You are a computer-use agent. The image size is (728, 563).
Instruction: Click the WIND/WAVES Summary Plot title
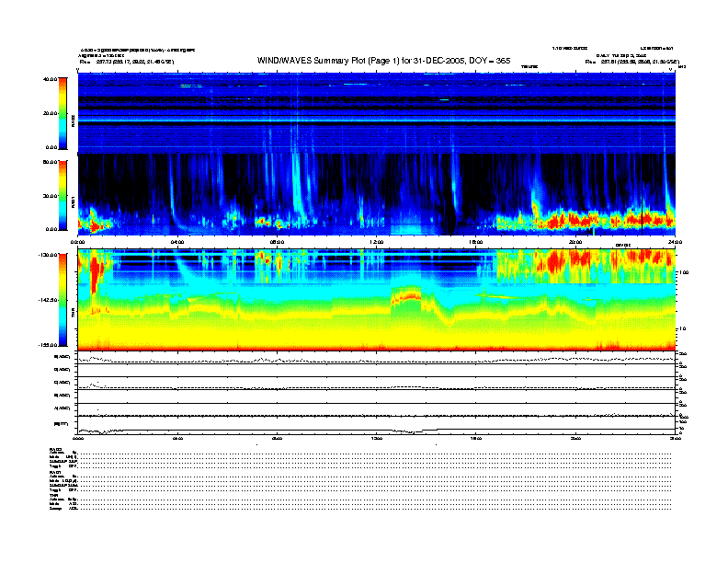coord(383,61)
